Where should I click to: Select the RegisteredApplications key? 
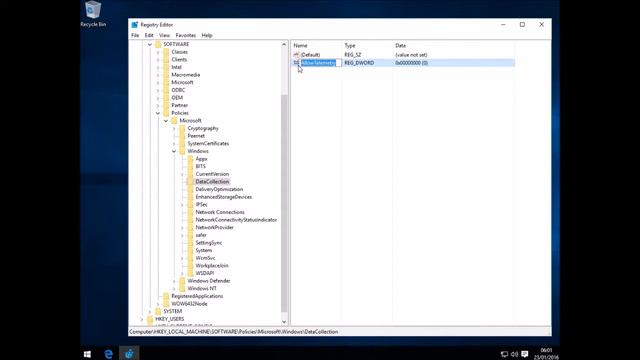[197, 296]
